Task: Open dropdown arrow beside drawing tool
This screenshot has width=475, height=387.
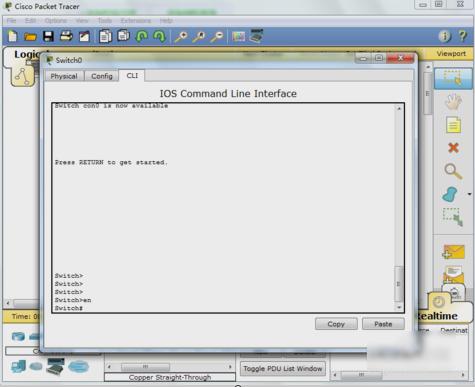Action: click(469, 194)
